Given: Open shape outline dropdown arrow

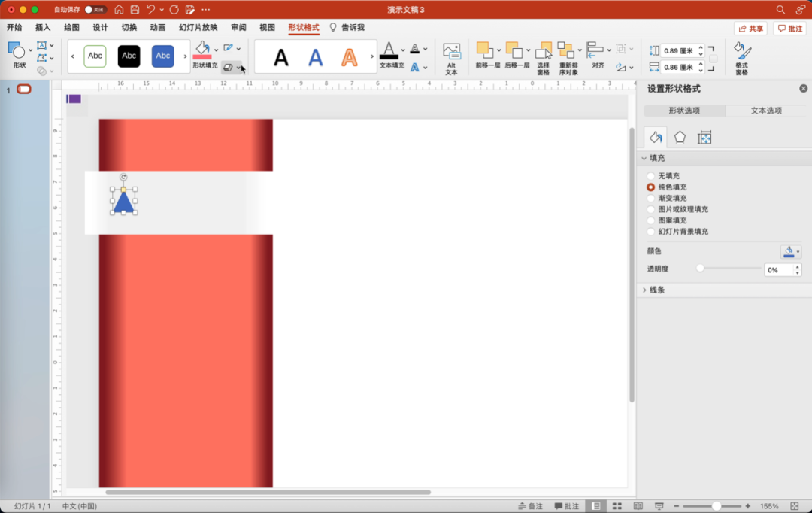Looking at the screenshot, I should [x=238, y=49].
